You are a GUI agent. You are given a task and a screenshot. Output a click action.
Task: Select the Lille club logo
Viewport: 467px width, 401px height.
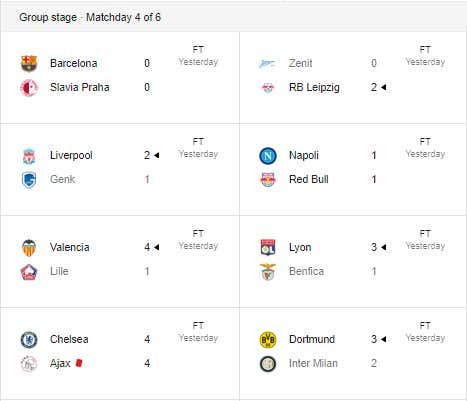tap(29, 272)
